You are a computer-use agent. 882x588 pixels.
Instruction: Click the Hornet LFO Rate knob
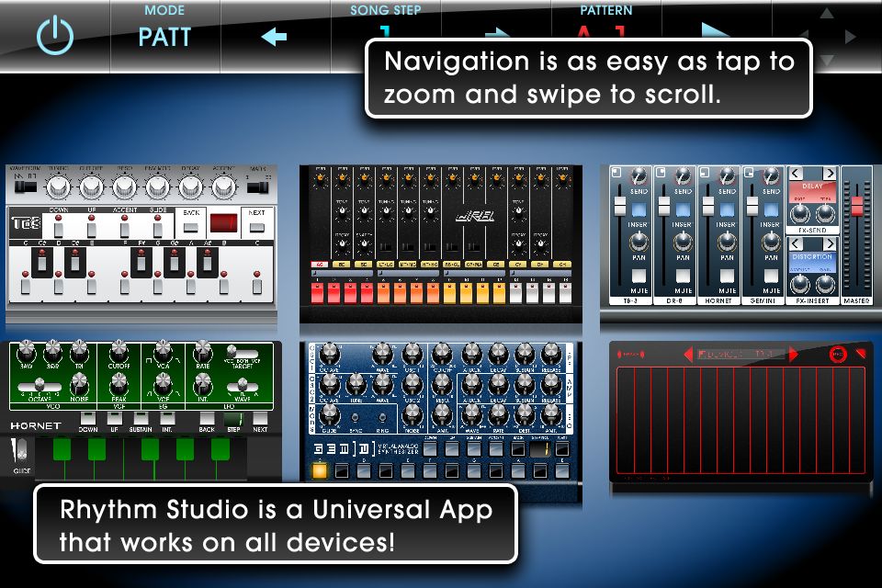coord(202,352)
